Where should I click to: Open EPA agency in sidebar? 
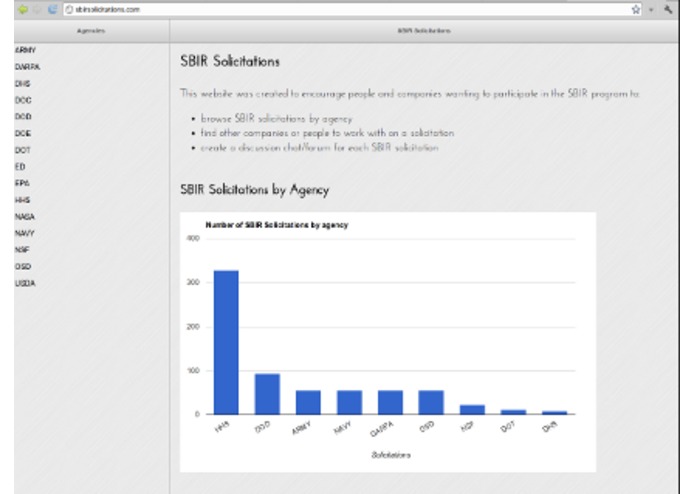click(x=22, y=183)
